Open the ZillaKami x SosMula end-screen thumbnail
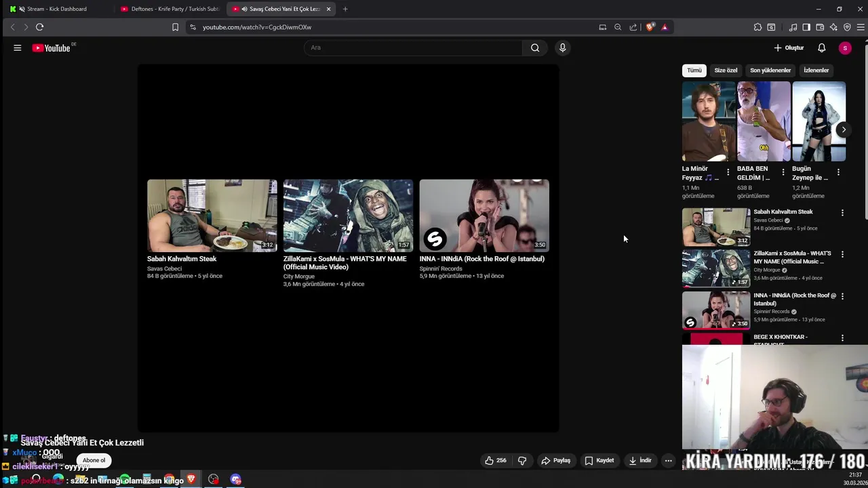This screenshot has height=488, width=868. pos(348,216)
